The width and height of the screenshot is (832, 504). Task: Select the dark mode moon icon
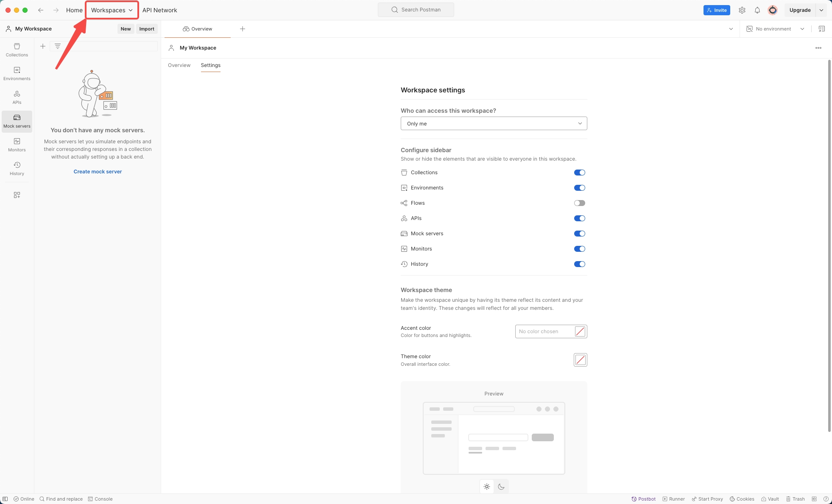pos(501,487)
